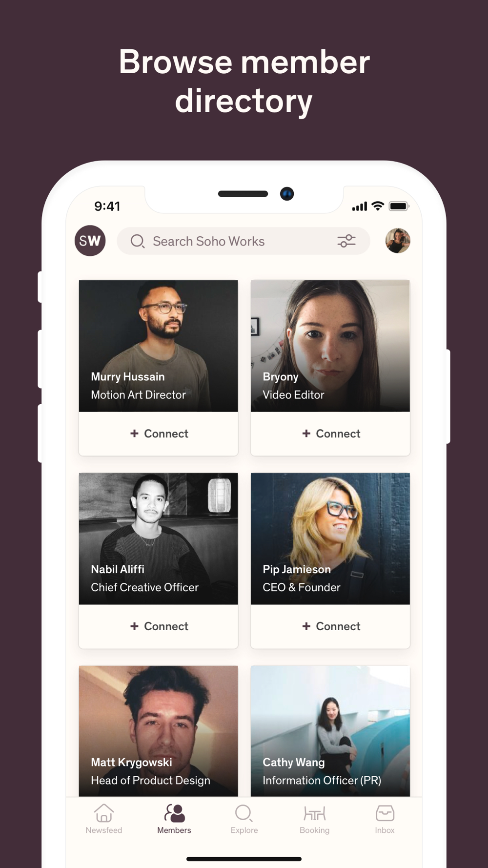Image resolution: width=488 pixels, height=868 pixels.
Task: Open Bryony Video Editor card photo
Action: tap(330, 346)
